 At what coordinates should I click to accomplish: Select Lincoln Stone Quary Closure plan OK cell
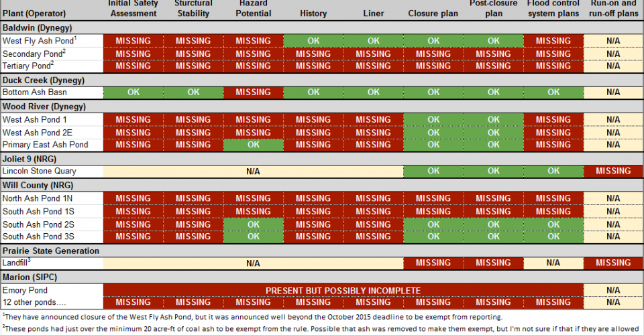[433, 171]
